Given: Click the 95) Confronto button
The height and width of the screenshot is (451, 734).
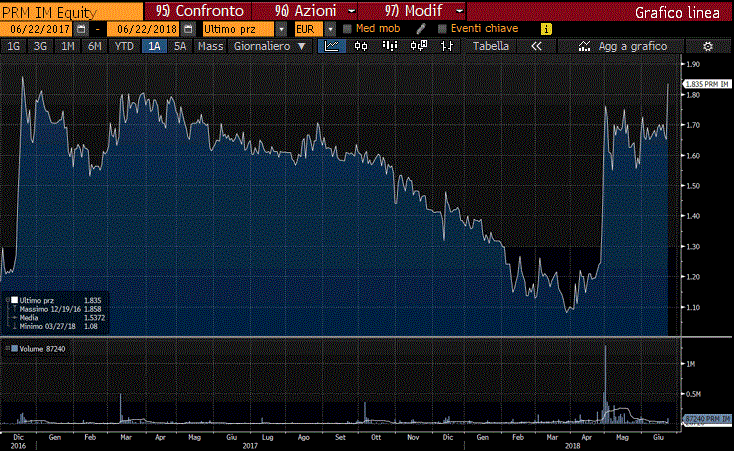Looking at the screenshot, I should (x=198, y=11).
